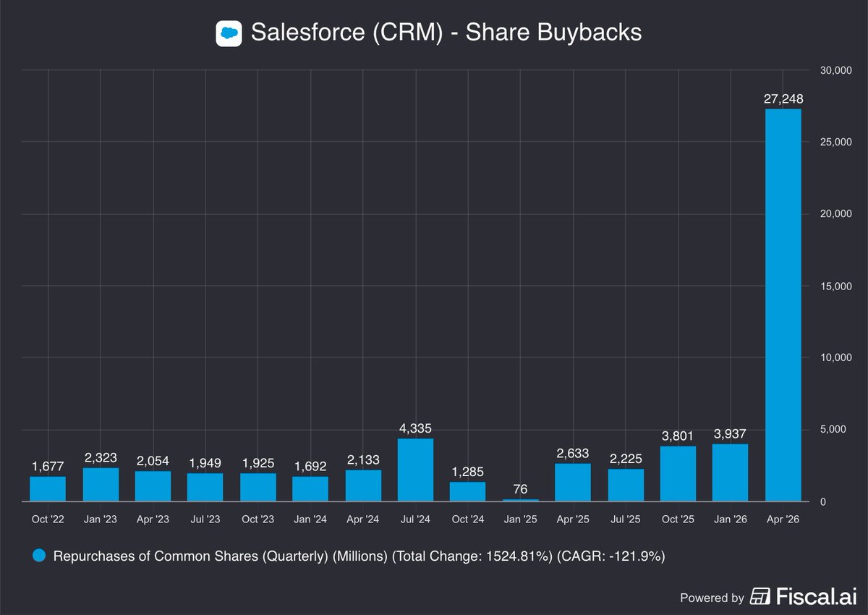Click the 2,633 data label

tap(573, 453)
